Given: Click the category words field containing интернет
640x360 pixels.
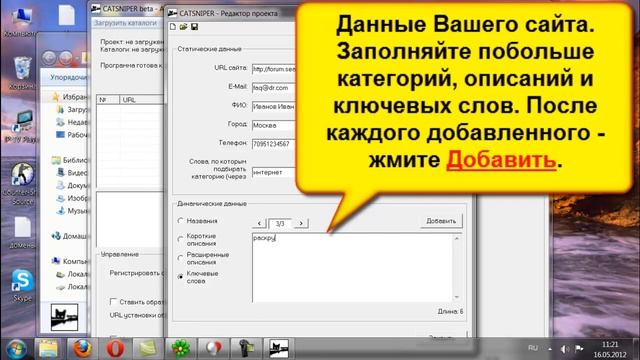Looking at the screenshot, I should point(273,173).
